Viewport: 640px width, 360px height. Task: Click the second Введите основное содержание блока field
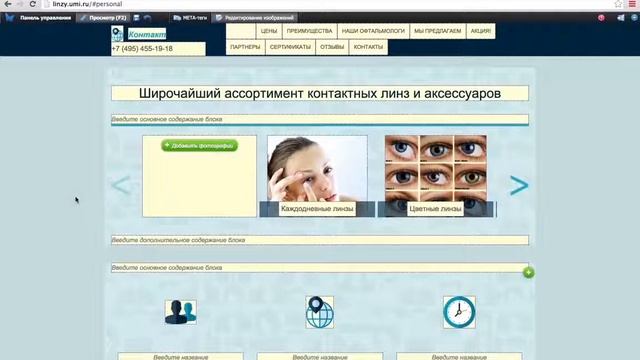click(x=320, y=268)
